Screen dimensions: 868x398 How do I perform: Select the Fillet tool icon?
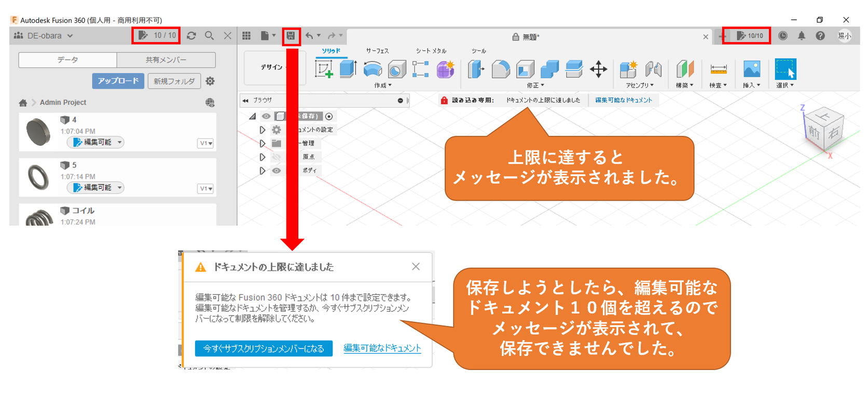[501, 69]
